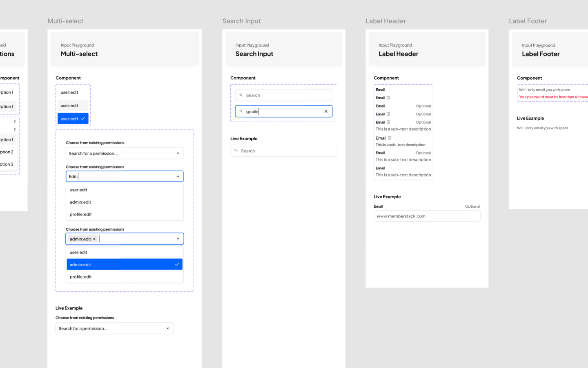This screenshot has width=588, height=368.
Task: Click the middle user:edit option button
Action: click(73, 105)
